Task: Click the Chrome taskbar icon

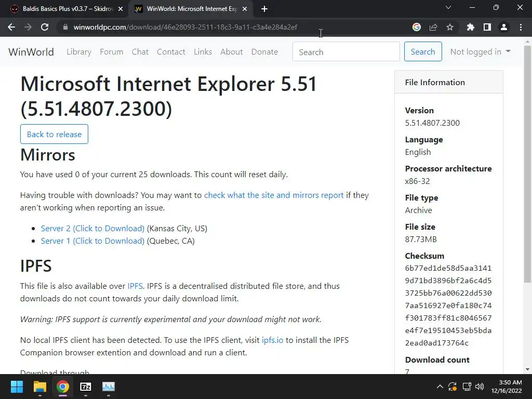Action: (63, 387)
